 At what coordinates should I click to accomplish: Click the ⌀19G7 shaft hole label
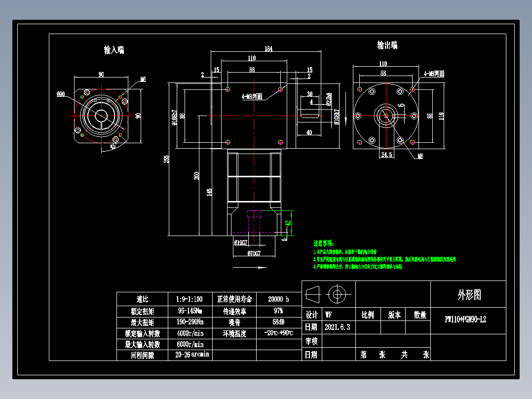240,242
